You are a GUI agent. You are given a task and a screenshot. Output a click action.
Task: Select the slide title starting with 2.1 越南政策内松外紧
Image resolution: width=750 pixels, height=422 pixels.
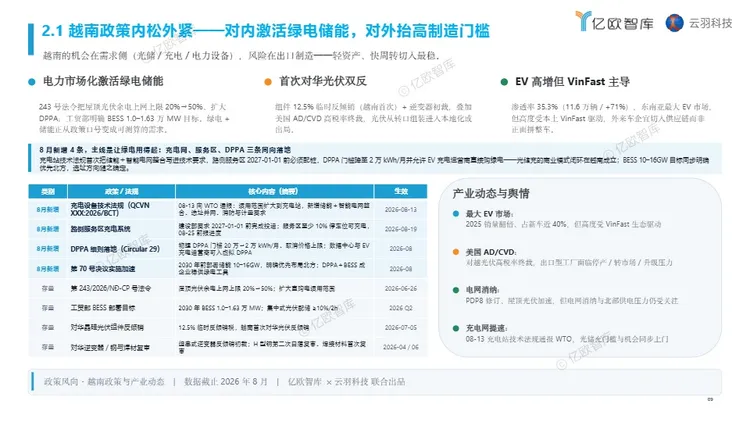coord(265,31)
